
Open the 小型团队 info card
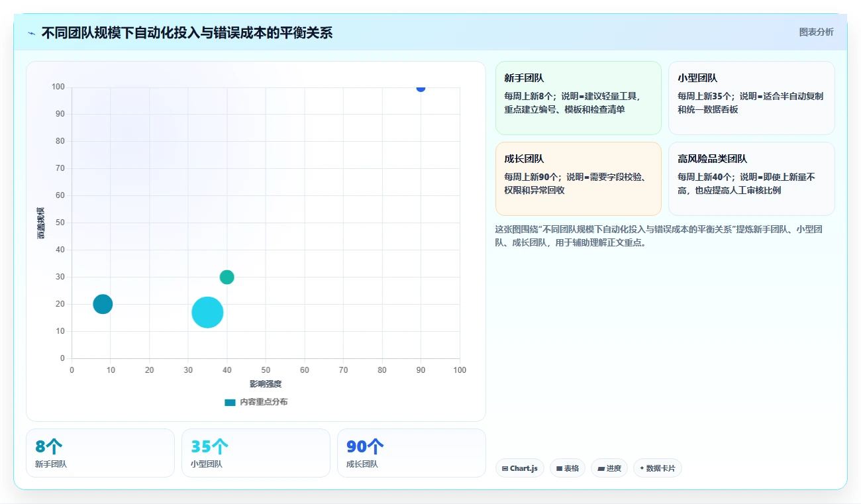coord(752,98)
